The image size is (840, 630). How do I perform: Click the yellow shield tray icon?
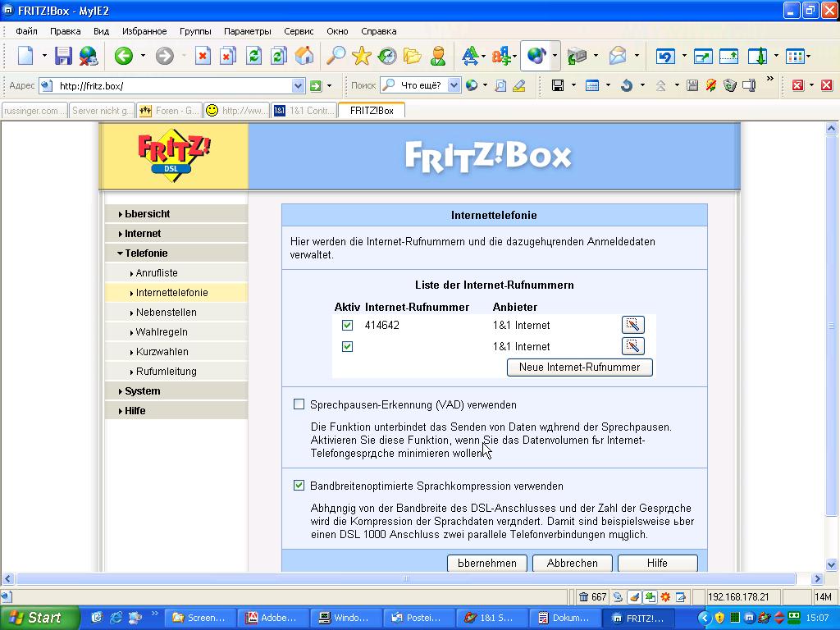[x=720, y=618]
